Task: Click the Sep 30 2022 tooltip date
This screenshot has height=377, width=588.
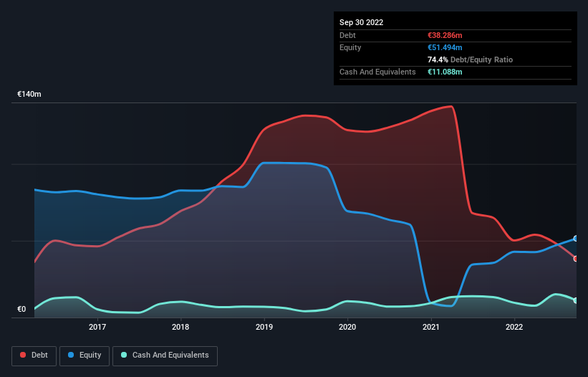Action: (361, 22)
